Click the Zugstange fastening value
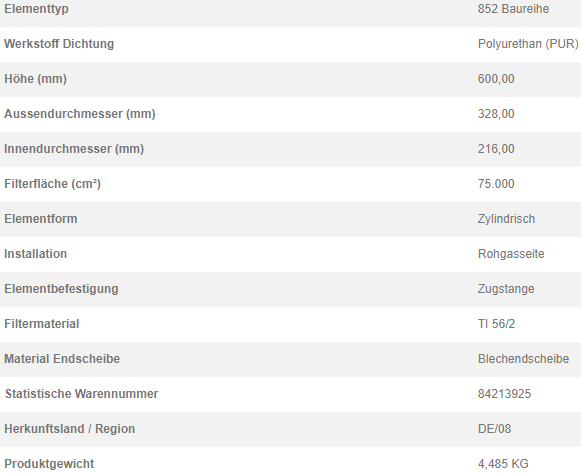The width and height of the screenshot is (581, 474). click(506, 289)
